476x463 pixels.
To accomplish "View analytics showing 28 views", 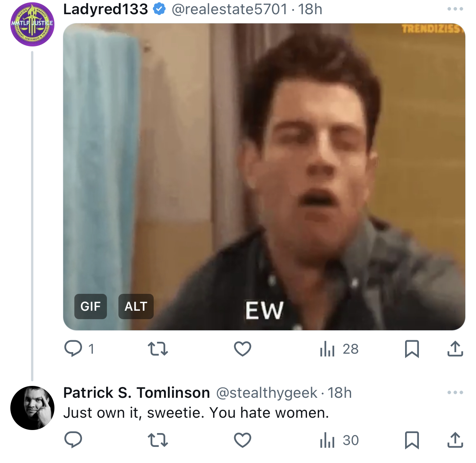I will [339, 349].
